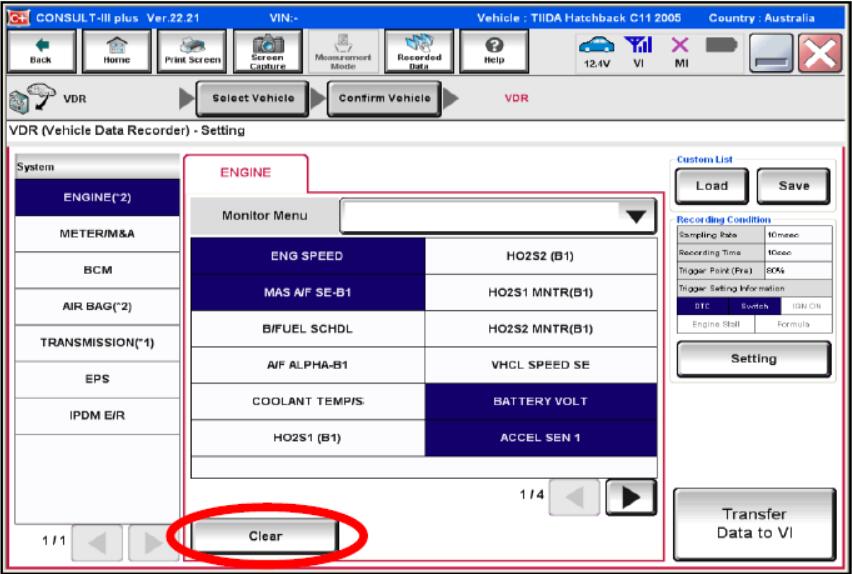Toggle HO2S1 MNTR(B1) item

[541, 292]
